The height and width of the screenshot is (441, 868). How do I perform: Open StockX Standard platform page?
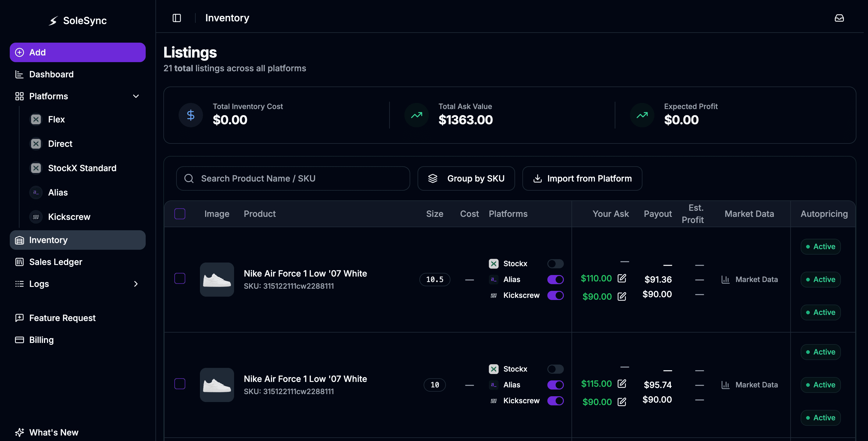click(x=82, y=168)
